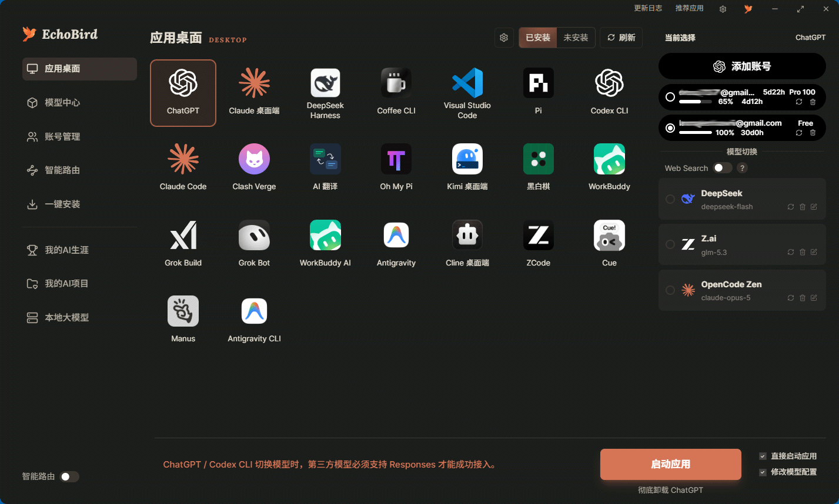Open the Web Search help question mark

click(x=742, y=168)
